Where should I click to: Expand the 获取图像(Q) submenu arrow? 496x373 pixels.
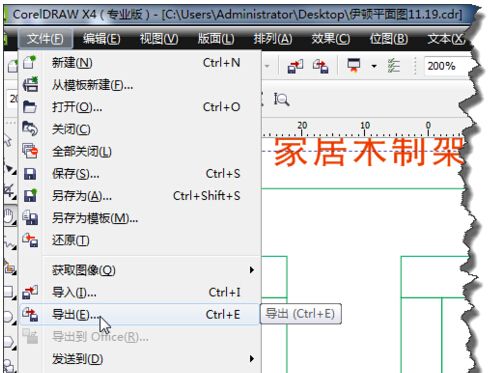click(252, 270)
